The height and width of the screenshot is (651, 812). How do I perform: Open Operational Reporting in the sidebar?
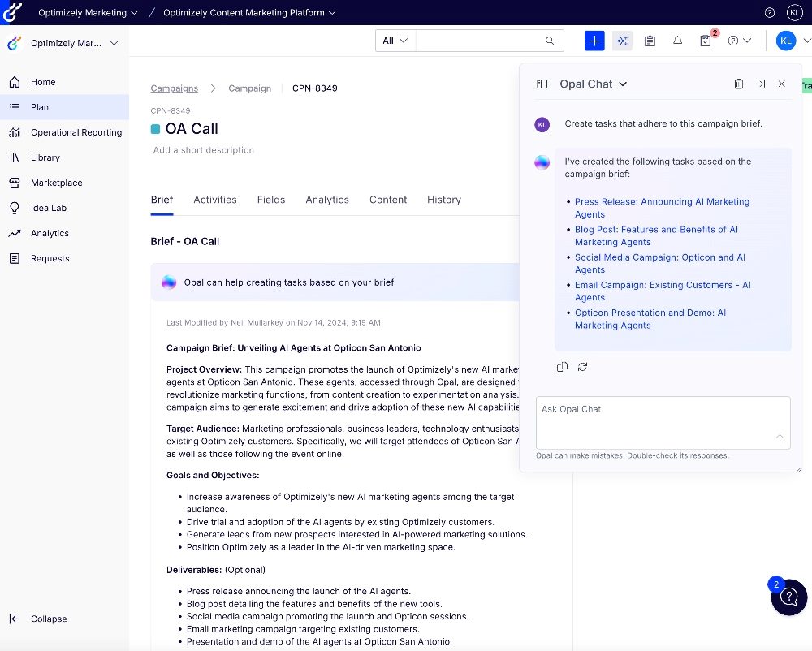(64, 132)
